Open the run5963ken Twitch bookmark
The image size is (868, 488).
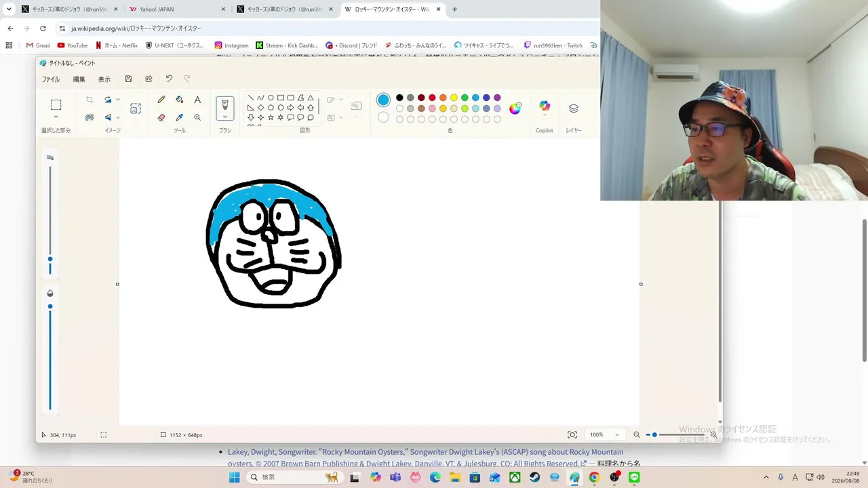pos(553,45)
